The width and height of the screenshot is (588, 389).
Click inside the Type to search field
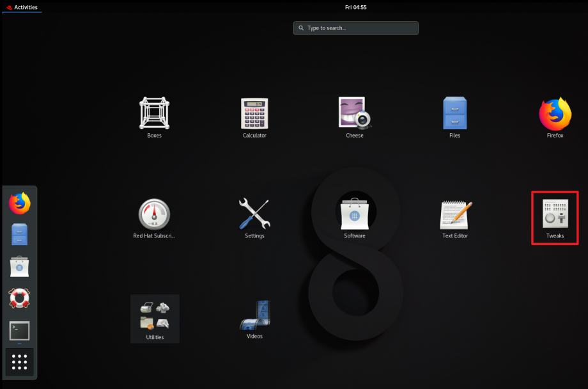pos(355,28)
